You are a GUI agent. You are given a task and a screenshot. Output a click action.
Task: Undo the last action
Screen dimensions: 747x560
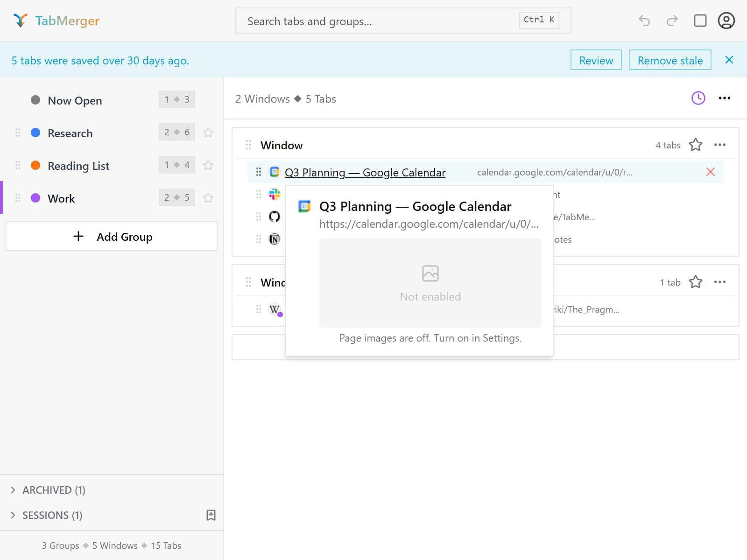pos(644,21)
